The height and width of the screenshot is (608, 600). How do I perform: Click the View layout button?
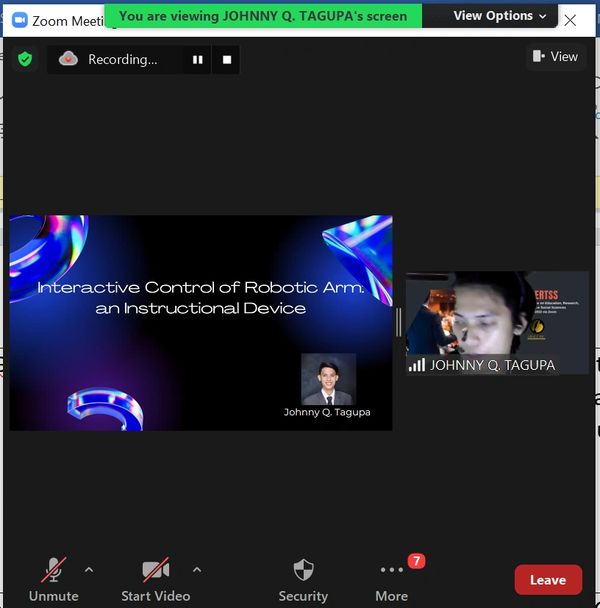555,57
